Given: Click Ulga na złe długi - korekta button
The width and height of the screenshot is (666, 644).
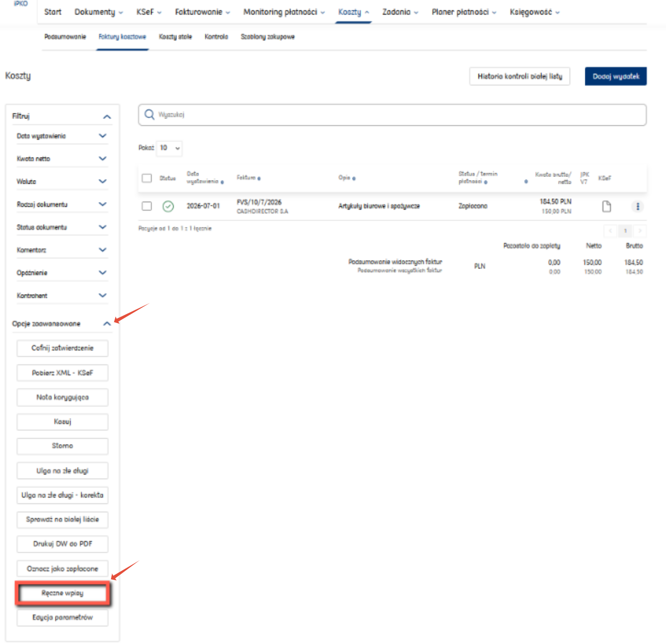Looking at the screenshot, I should coord(62,495).
